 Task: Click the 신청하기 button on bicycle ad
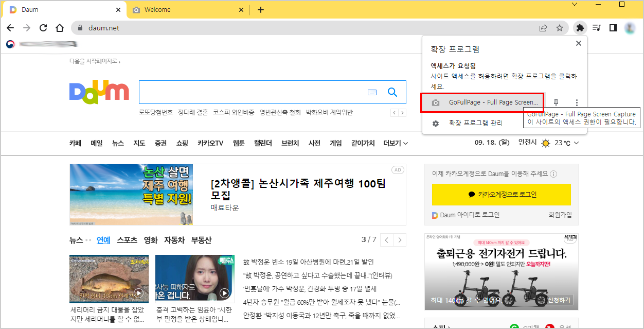tap(559, 300)
